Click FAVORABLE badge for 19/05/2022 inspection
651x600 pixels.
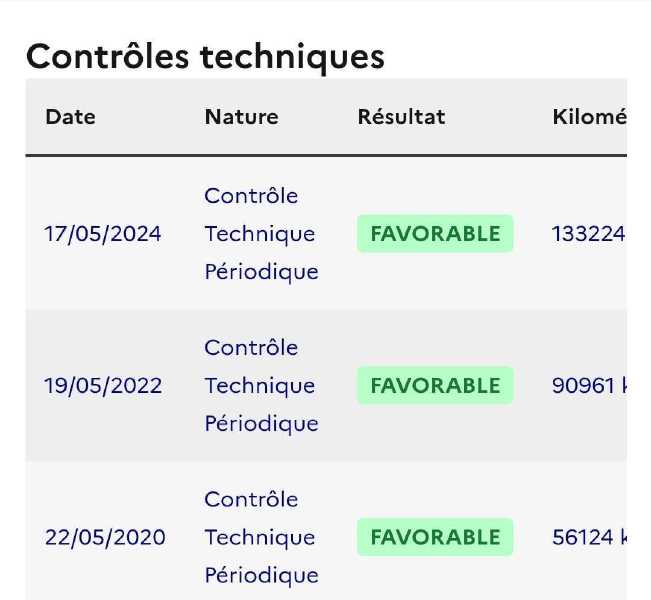[435, 385]
